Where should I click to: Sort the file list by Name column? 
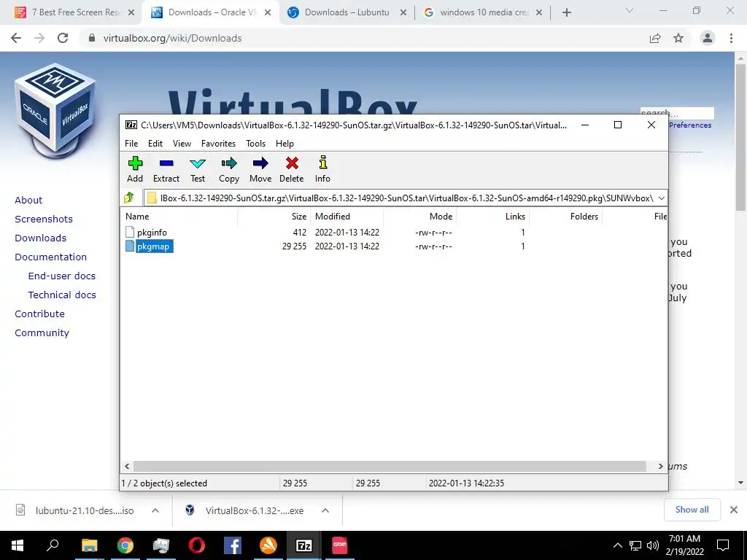[x=179, y=216]
